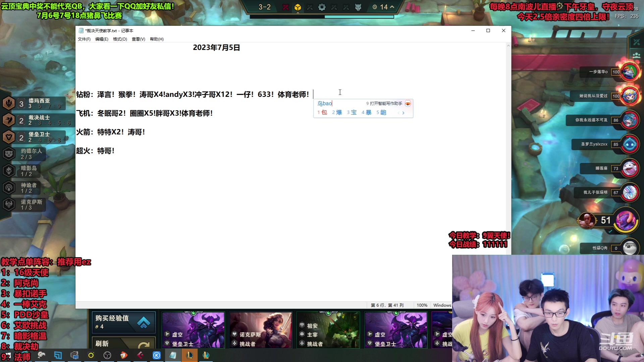Click the red crossed-swords round icon
This screenshot has height=362, width=644.
point(285,7)
